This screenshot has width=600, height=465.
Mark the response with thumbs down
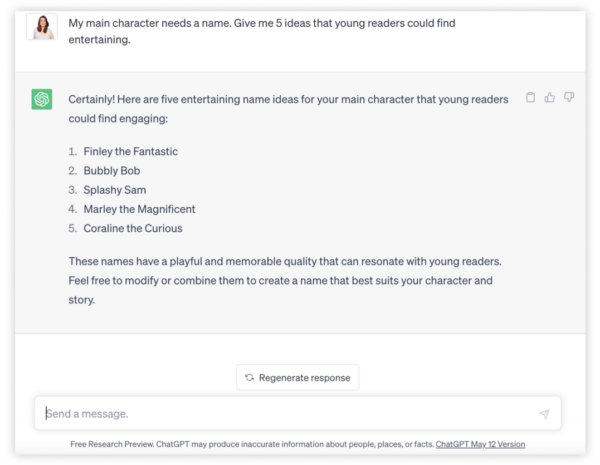[x=569, y=97]
